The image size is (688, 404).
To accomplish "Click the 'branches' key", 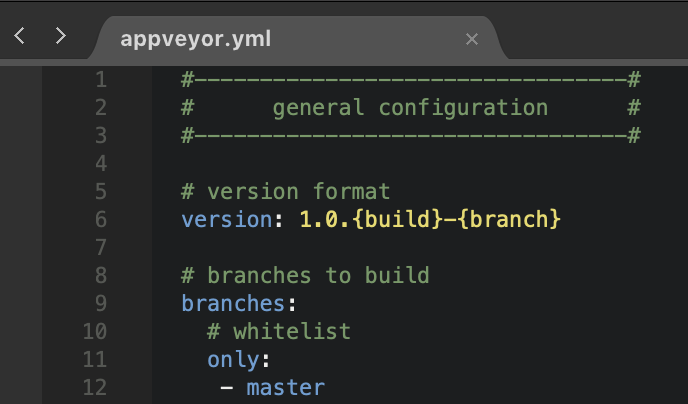I will pos(233,304).
